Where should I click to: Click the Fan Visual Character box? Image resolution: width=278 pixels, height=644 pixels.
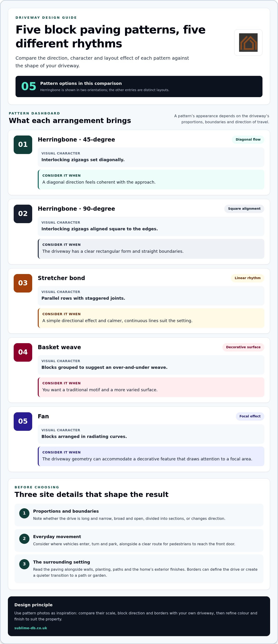coord(151,434)
